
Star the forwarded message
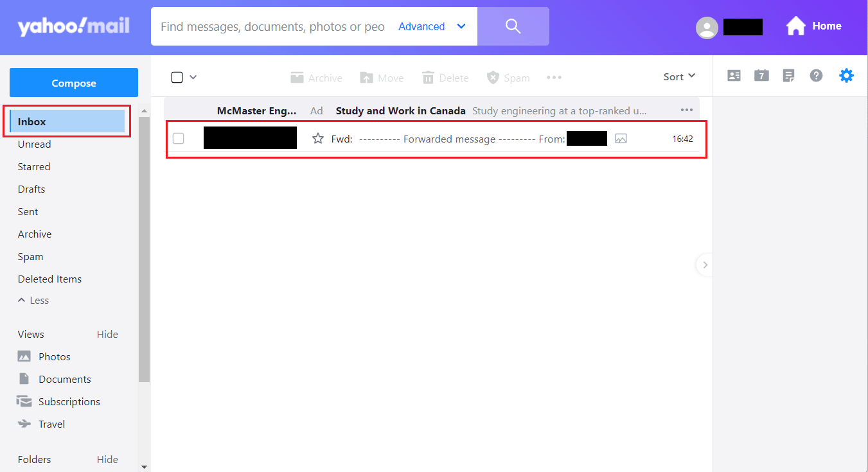(317, 138)
